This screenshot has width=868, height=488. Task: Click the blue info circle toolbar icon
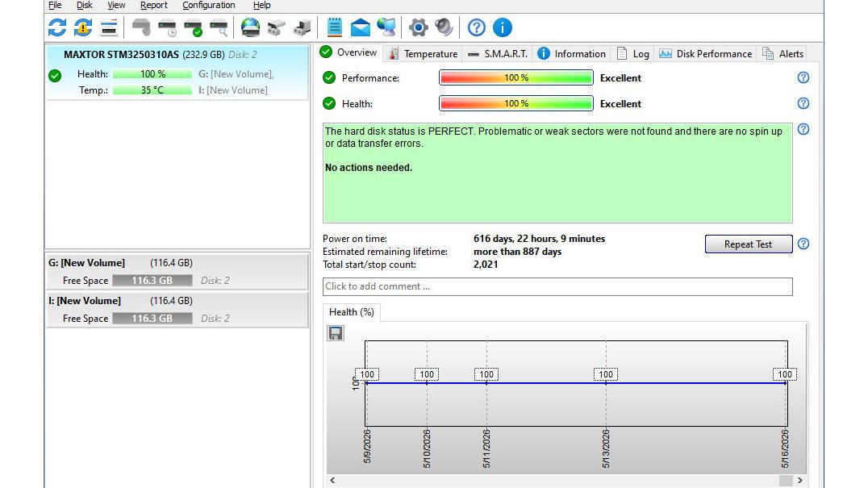502,27
